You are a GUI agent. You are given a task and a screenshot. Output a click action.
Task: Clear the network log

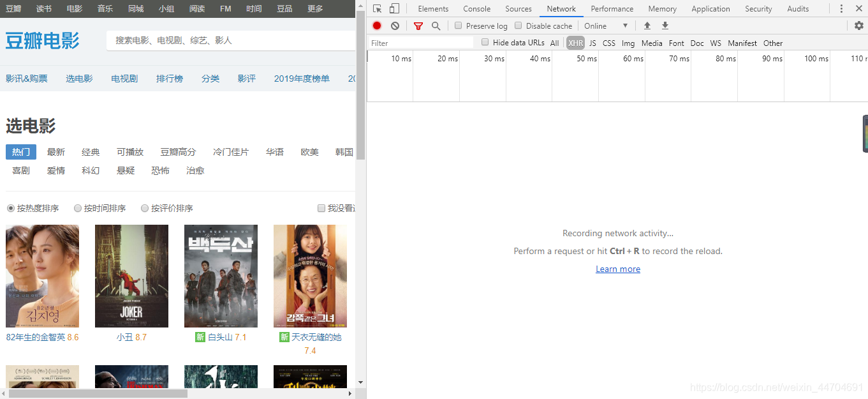click(x=395, y=26)
